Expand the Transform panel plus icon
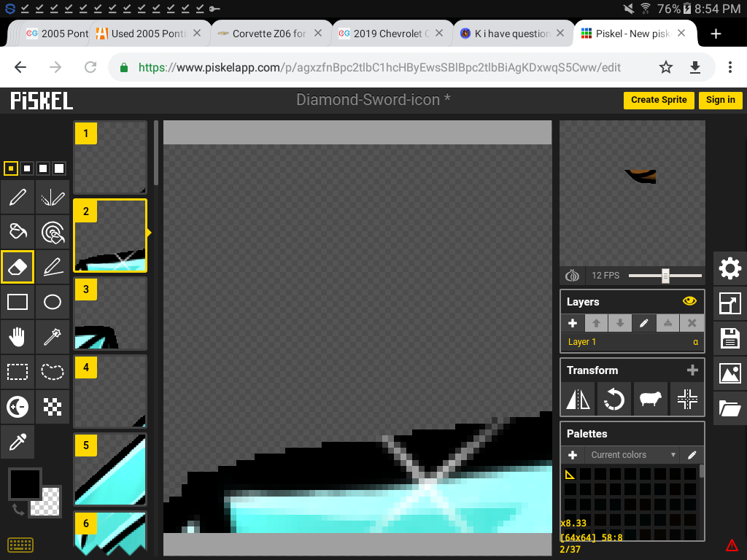 pos(692,370)
